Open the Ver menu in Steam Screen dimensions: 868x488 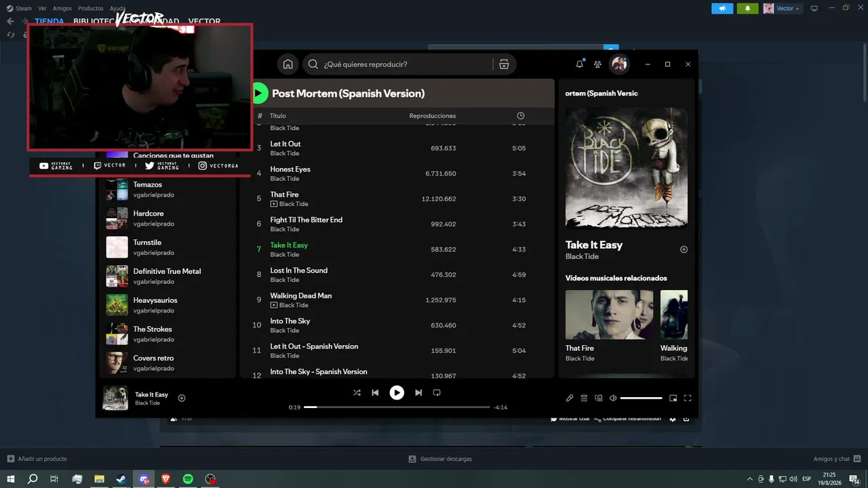point(43,8)
